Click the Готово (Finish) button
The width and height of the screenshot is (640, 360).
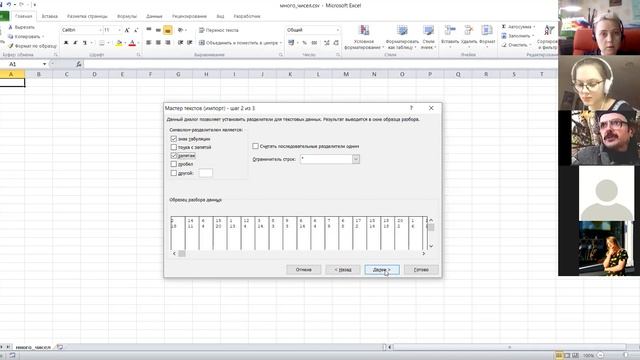pos(421,270)
